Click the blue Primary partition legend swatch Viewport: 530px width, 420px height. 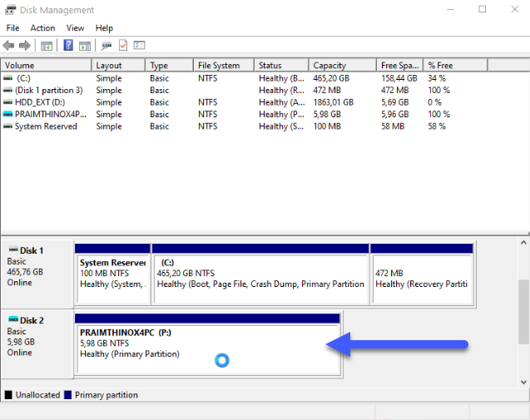[68, 395]
